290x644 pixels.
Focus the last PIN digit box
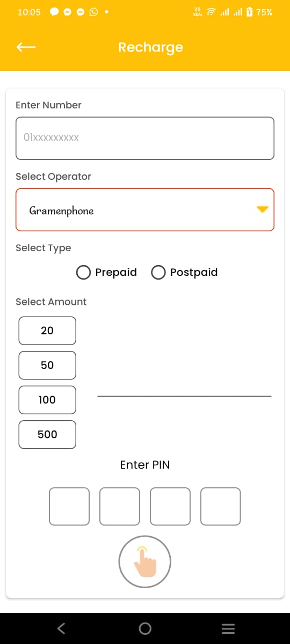click(221, 506)
